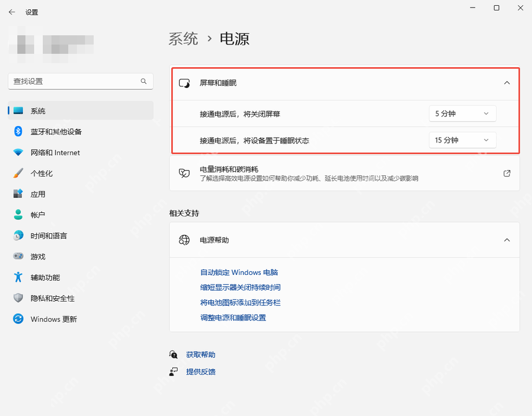
Task: Click the Bluetooth icon in sidebar
Action: pos(18,131)
